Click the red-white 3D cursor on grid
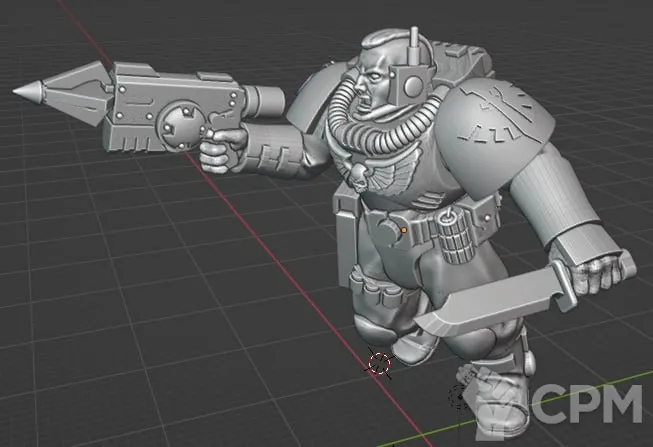Screen dimensions: 653x447 (380, 362)
